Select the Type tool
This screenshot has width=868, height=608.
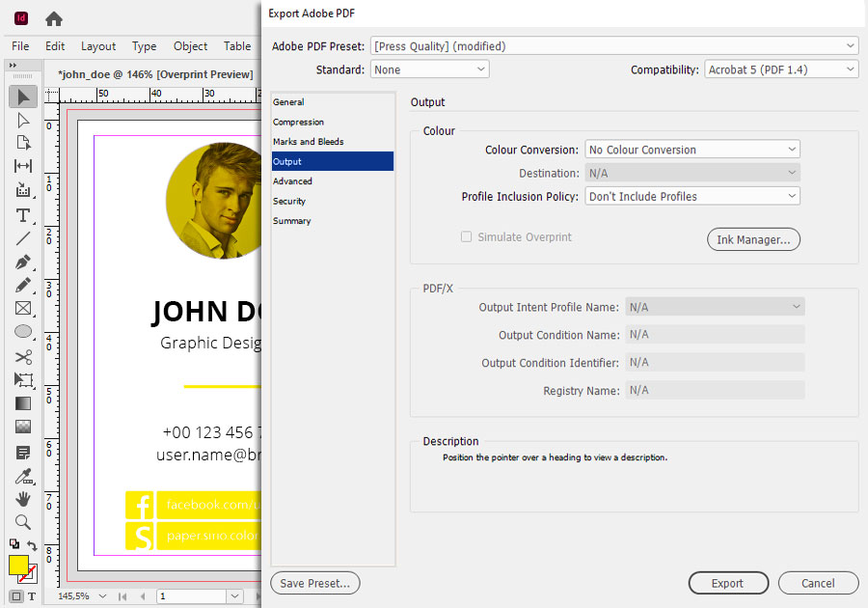click(23, 215)
